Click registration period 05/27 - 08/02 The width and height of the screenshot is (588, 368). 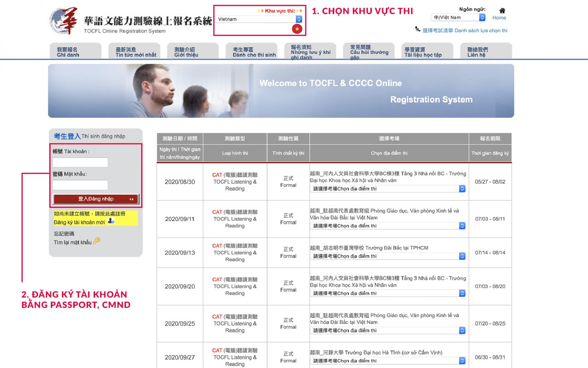coord(490,182)
